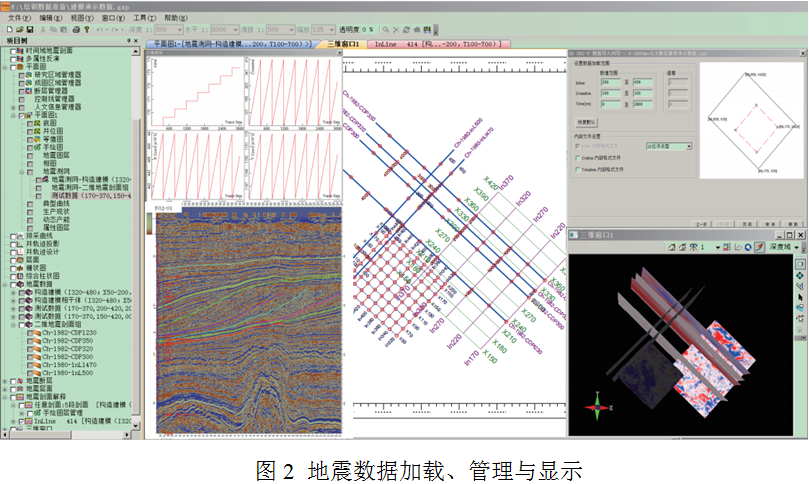
Task: Check the 井位图 layer checkbox
Action: pos(30,132)
